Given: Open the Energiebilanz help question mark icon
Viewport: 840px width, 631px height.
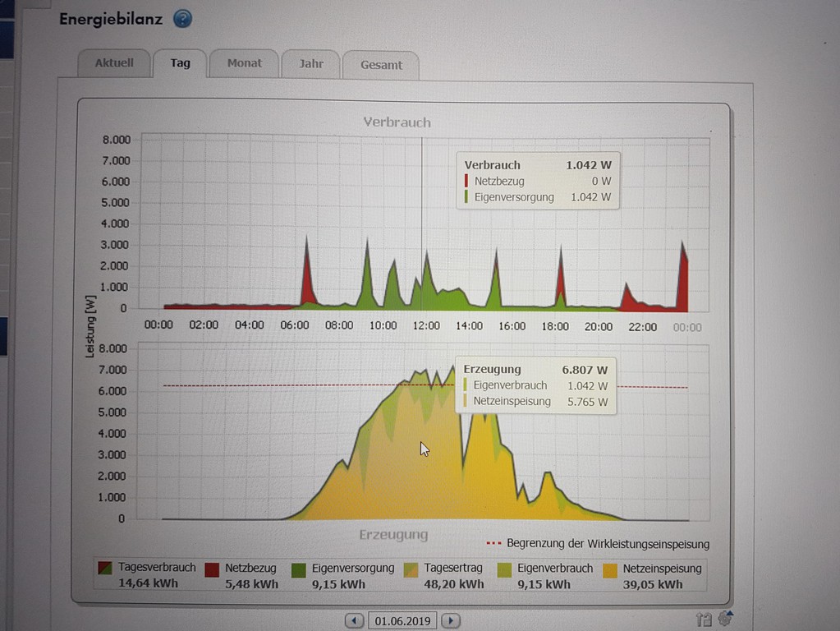Looking at the screenshot, I should point(182,18).
